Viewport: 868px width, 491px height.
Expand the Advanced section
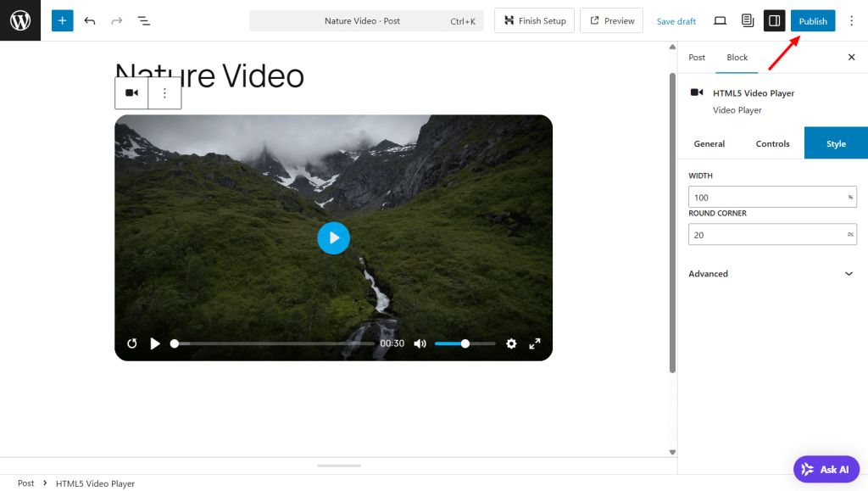[x=772, y=274]
